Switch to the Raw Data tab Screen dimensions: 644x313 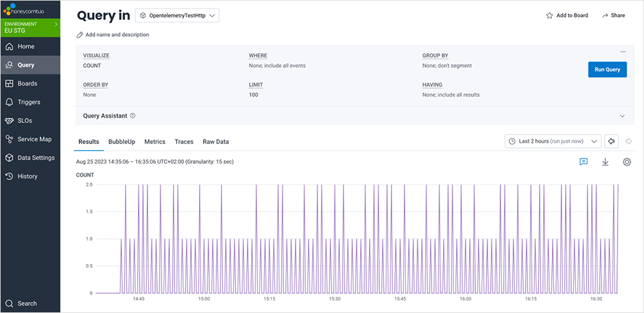(x=216, y=142)
